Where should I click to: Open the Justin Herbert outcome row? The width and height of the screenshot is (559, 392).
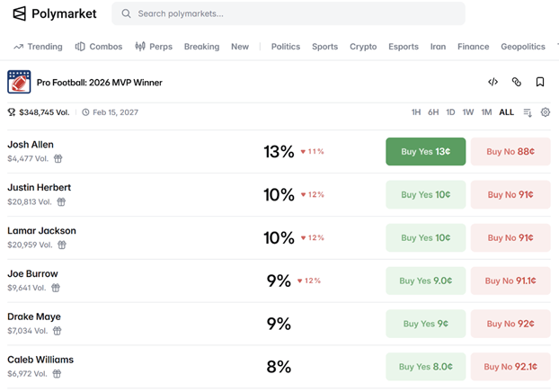click(279, 195)
